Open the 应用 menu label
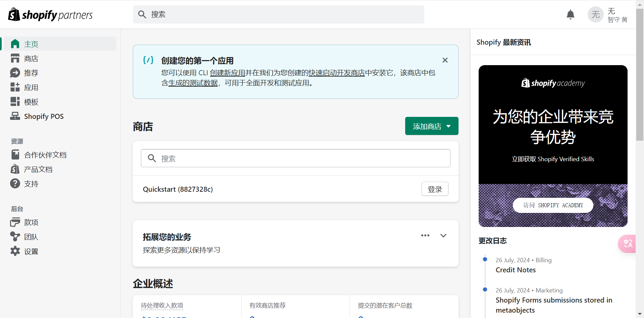The width and height of the screenshot is (644, 318). [x=31, y=87]
